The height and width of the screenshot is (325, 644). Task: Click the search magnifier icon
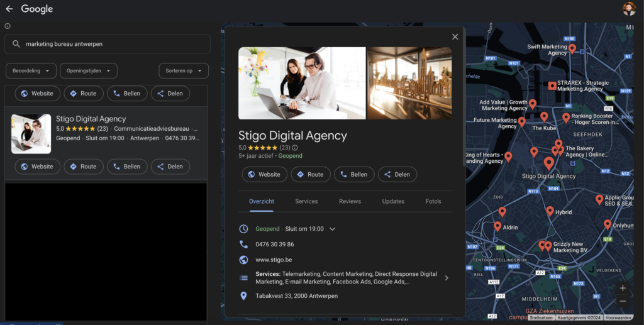coord(16,44)
